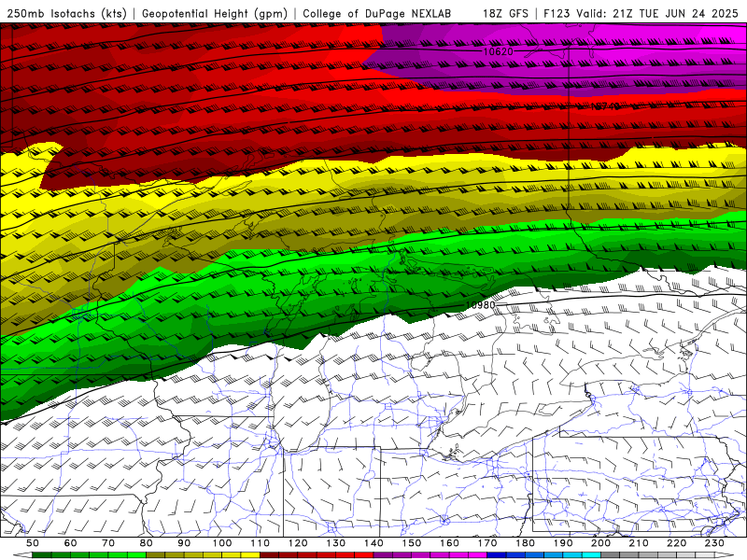Click the bright red swatch just before 140

point(364,555)
